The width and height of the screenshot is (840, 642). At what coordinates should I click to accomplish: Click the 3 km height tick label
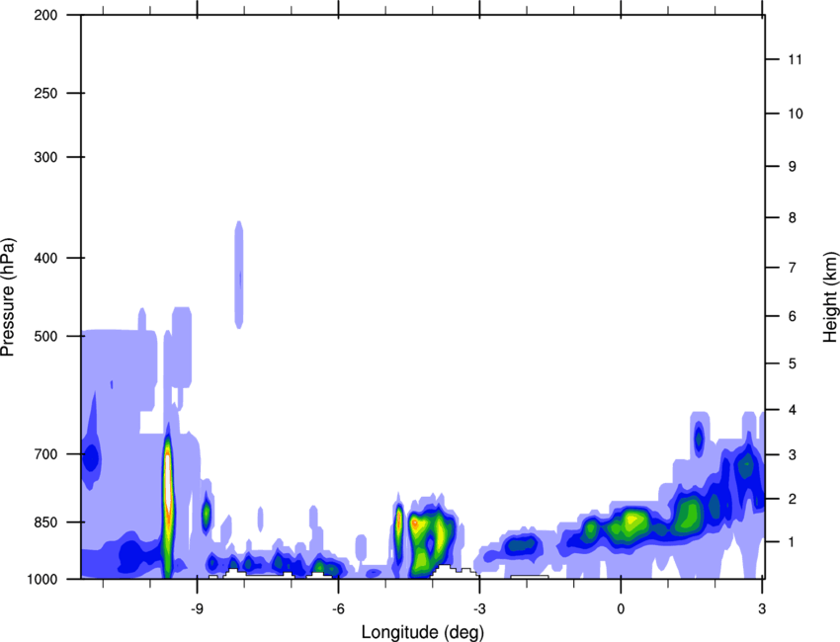[793, 454]
